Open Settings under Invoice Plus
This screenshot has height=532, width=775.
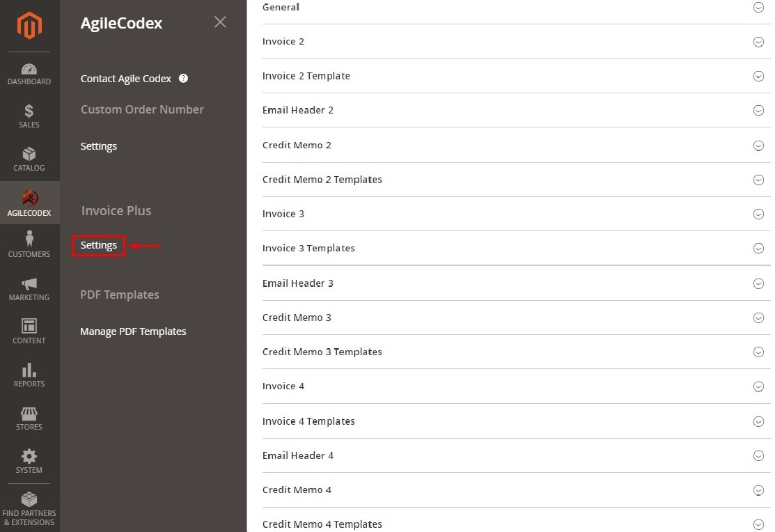(x=99, y=245)
